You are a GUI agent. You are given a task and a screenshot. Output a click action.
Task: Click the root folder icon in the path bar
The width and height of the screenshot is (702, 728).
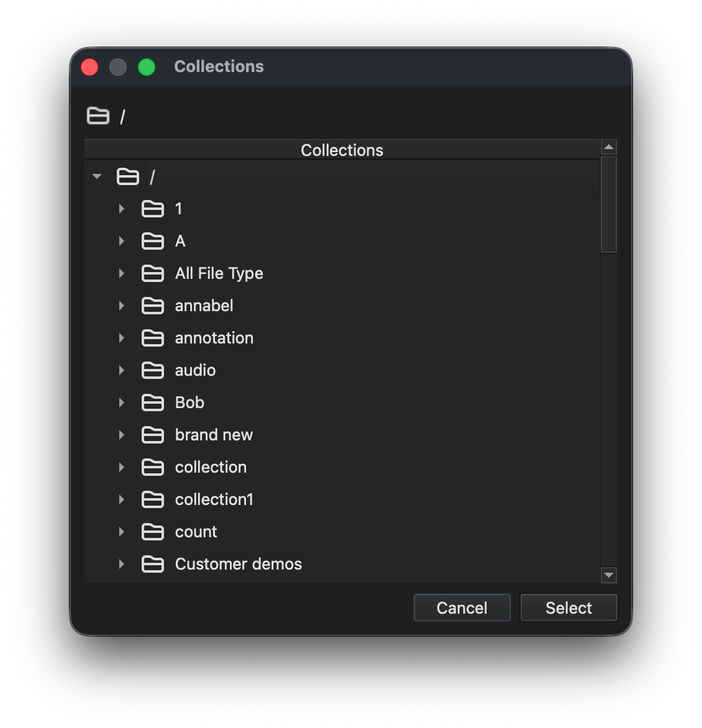tap(98, 116)
